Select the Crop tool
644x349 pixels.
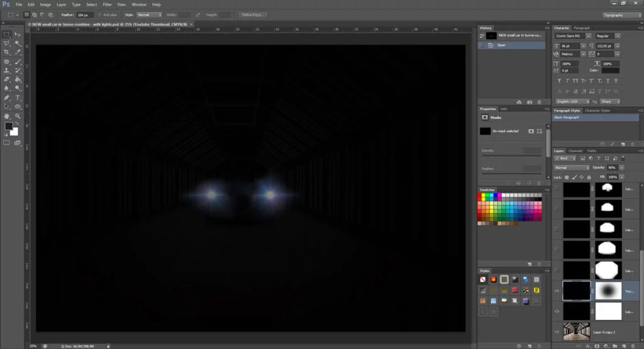(x=6, y=52)
